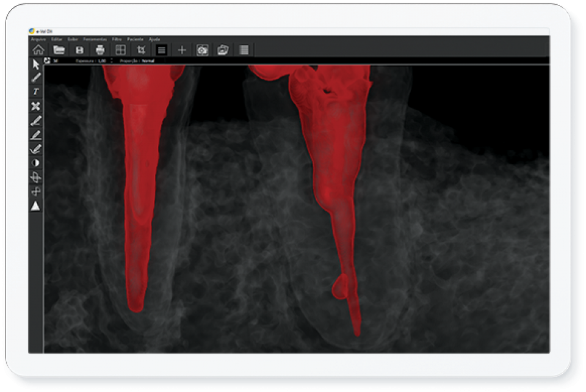Click the Home icon in toolbar

tap(38, 50)
